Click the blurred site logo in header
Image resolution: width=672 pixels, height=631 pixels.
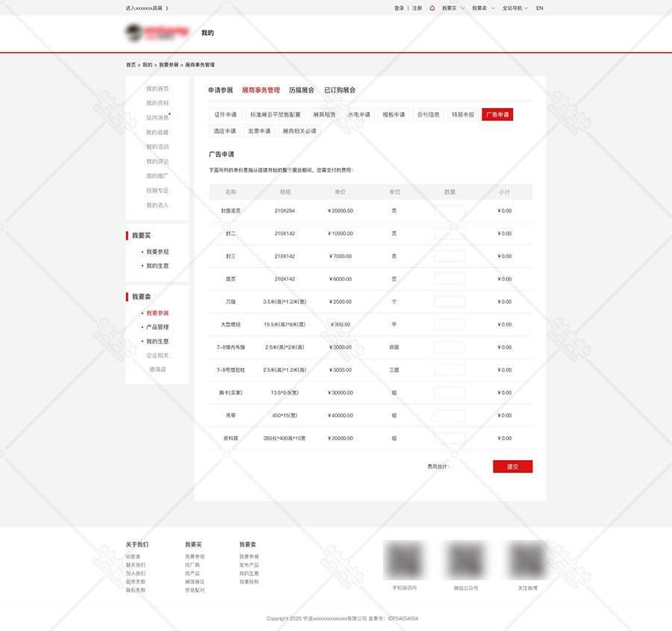[x=158, y=32]
